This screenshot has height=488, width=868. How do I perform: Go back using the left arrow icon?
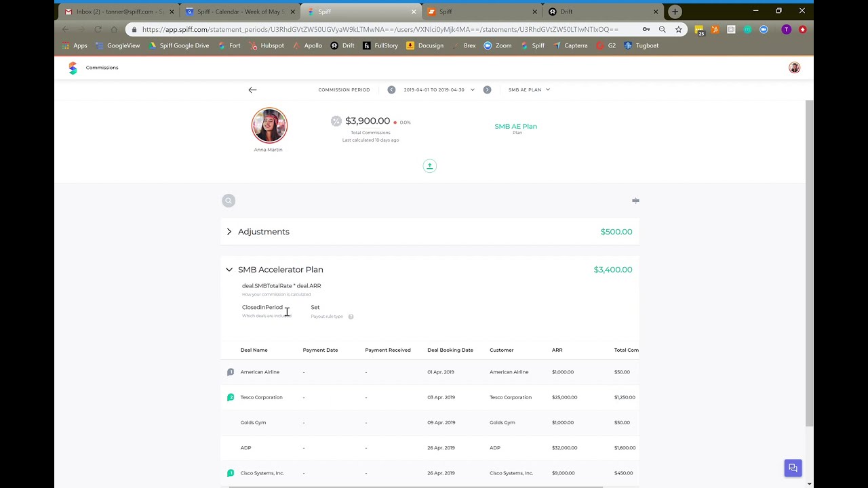[x=252, y=89]
